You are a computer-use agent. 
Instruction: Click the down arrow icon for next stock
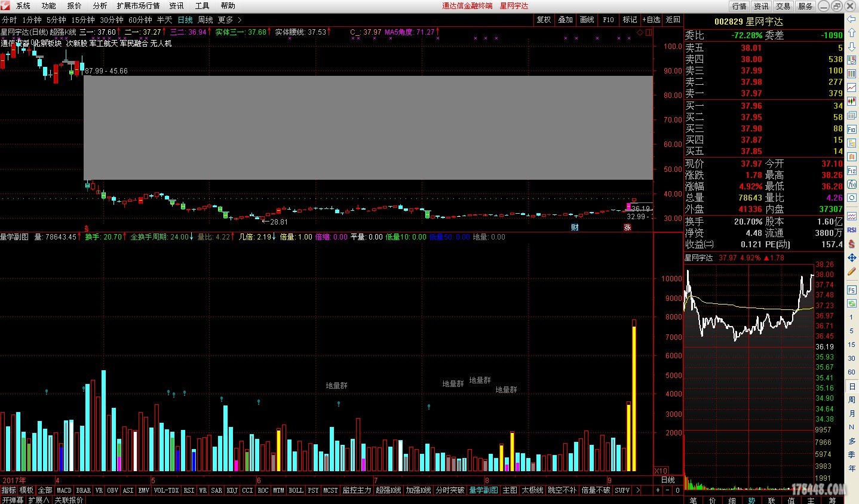pyautogui.click(x=852, y=47)
